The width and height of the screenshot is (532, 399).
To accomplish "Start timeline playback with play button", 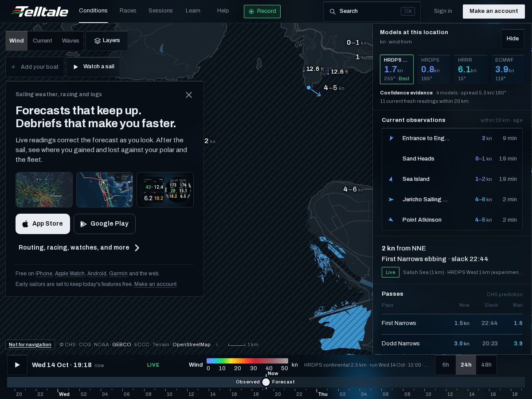I will (x=17, y=365).
